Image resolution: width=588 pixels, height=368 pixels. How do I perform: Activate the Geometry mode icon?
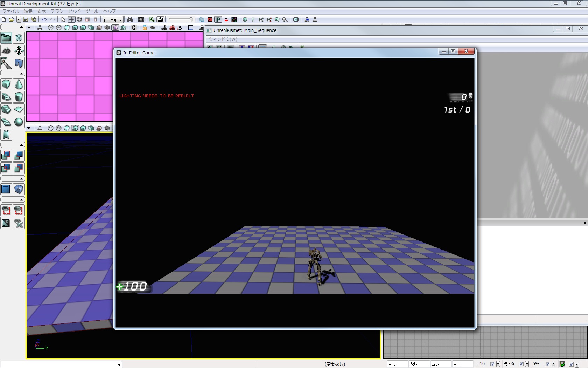click(x=19, y=38)
